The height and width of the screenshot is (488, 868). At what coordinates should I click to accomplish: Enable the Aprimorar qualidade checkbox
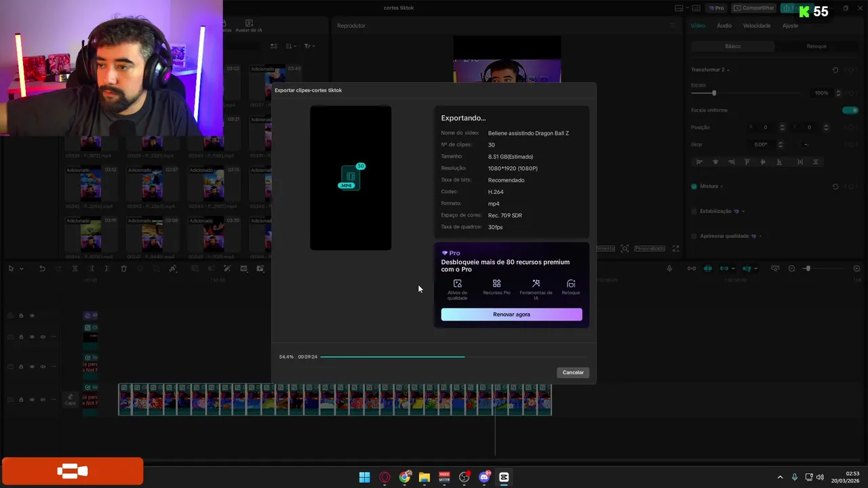point(694,237)
